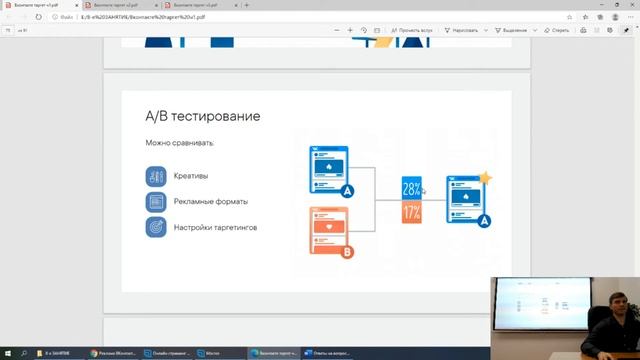
Task: Open the favorites list
Action: pos(585,17)
